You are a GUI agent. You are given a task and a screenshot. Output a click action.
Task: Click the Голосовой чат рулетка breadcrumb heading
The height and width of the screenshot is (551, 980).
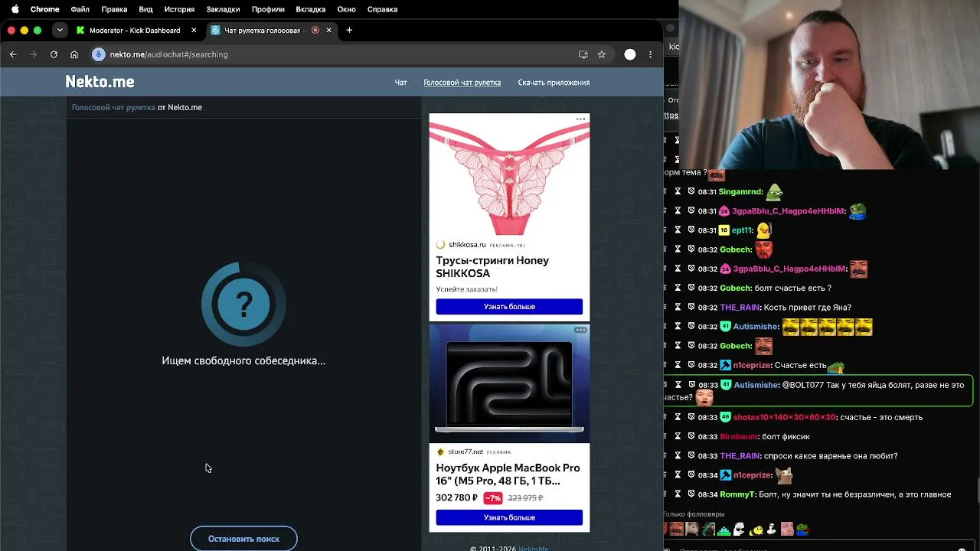click(113, 107)
